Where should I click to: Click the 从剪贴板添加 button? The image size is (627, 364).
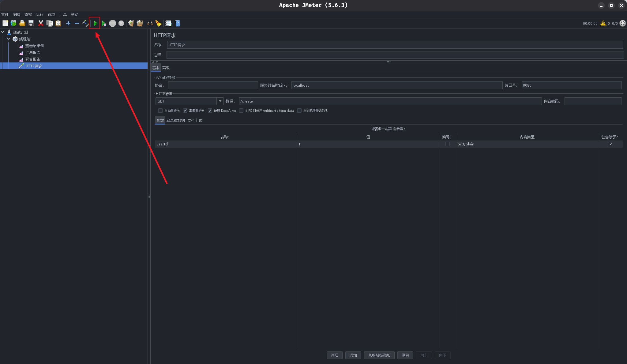[x=379, y=355]
